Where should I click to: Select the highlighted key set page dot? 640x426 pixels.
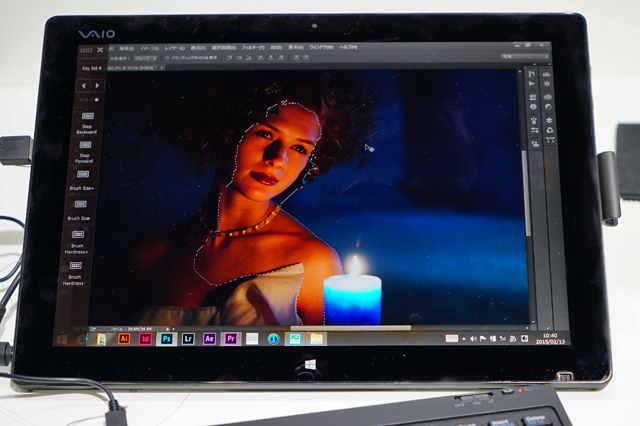[97, 100]
